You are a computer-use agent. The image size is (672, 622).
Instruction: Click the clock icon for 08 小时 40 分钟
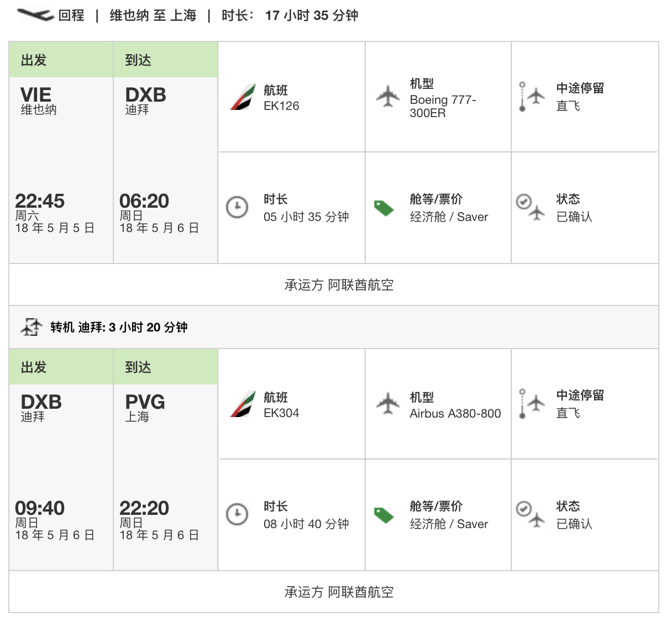237,514
